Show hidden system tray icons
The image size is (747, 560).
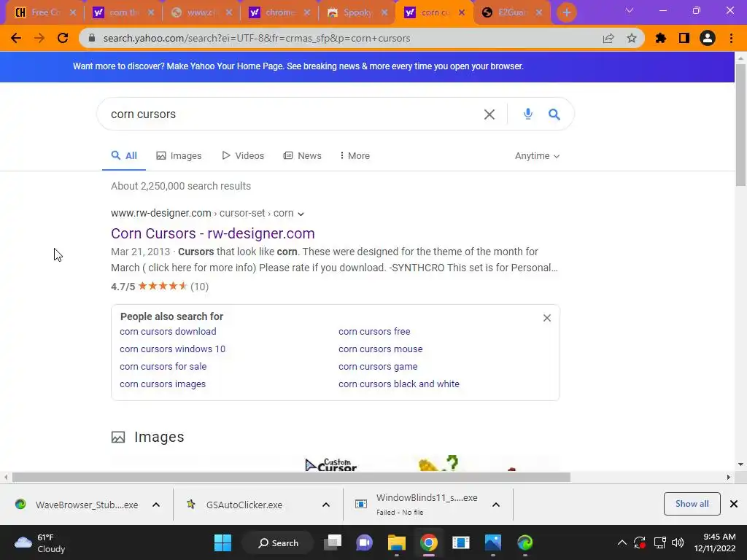tap(622, 542)
